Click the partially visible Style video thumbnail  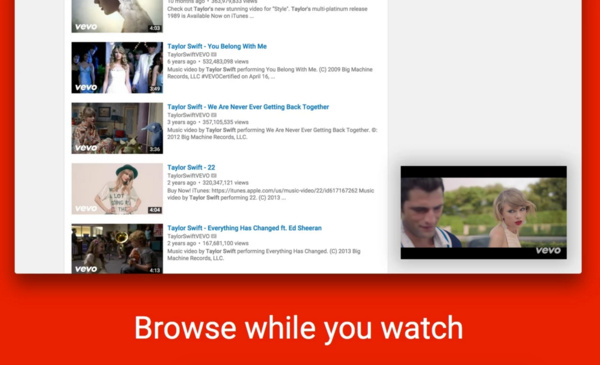click(117, 16)
